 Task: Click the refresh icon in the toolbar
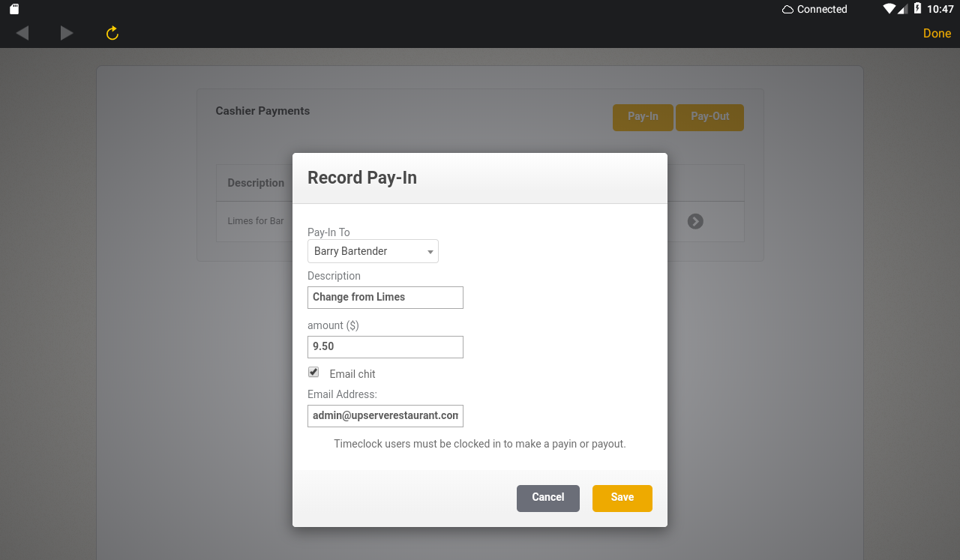[111, 33]
